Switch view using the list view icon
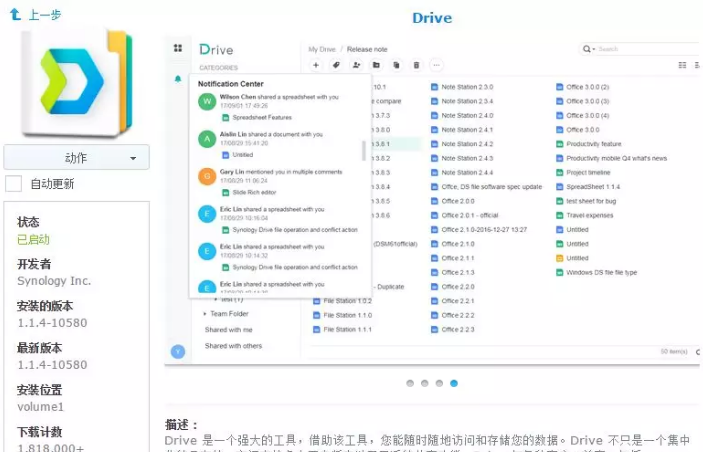 point(682,65)
